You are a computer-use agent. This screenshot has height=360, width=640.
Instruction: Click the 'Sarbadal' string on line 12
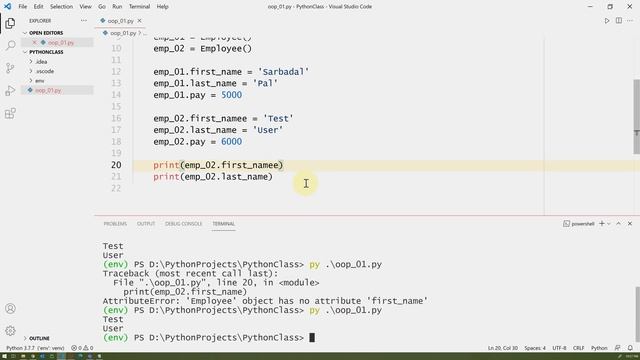283,72
